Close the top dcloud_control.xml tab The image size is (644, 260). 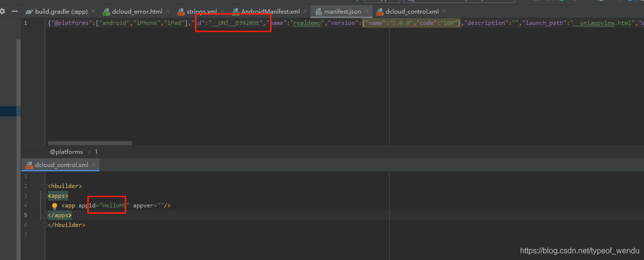coord(445,11)
